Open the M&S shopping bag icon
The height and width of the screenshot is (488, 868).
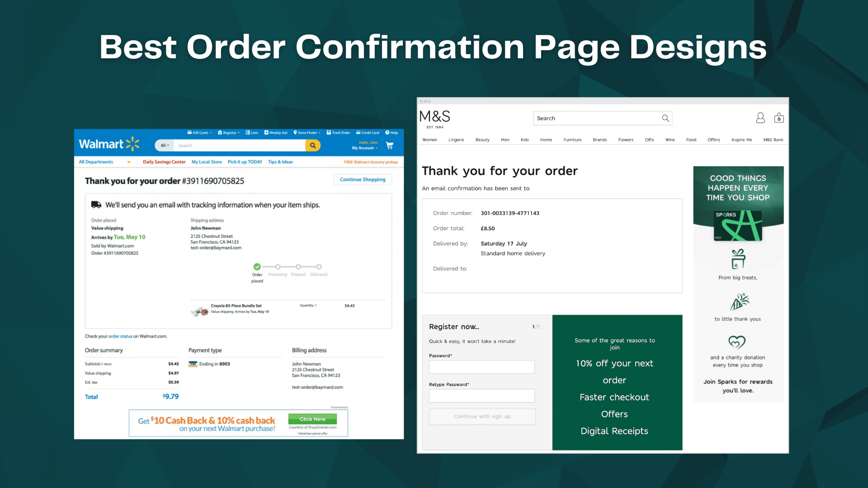(x=778, y=118)
